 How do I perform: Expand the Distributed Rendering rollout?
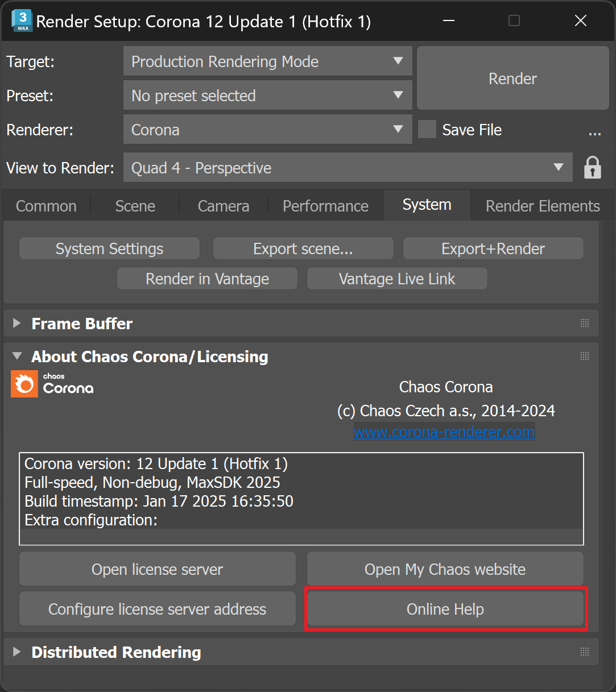(17, 652)
